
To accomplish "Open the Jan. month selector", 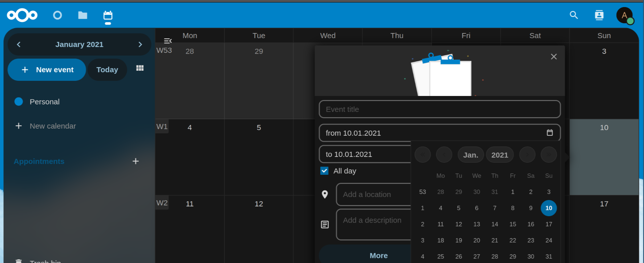I will point(471,155).
